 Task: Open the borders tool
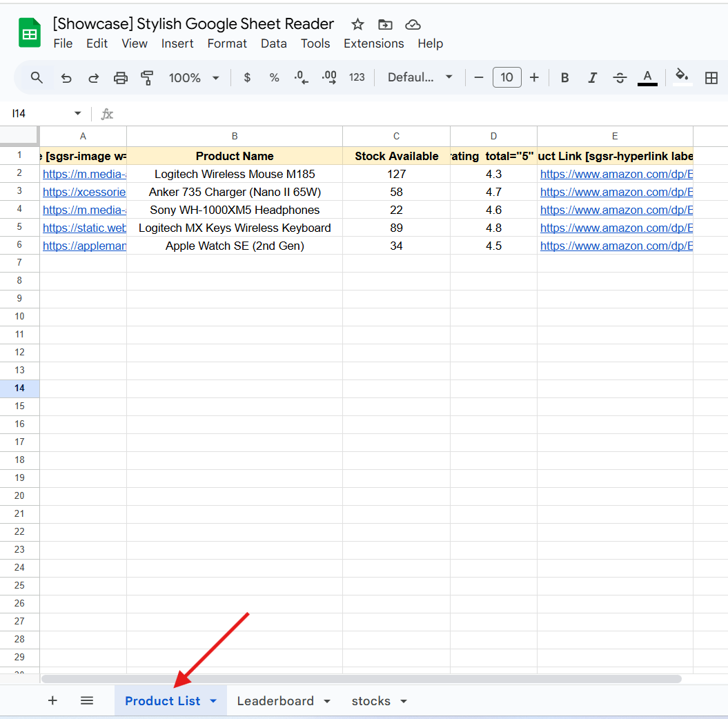pos(711,77)
